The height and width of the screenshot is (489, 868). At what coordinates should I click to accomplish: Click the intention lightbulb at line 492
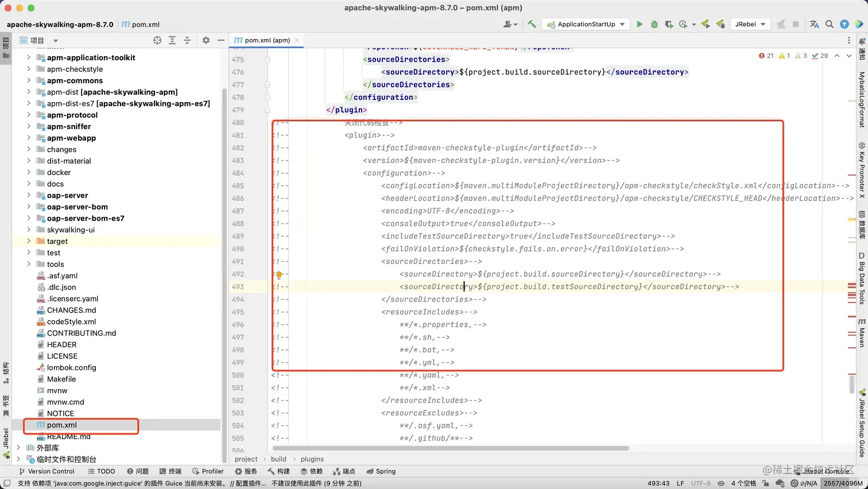pyautogui.click(x=279, y=274)
